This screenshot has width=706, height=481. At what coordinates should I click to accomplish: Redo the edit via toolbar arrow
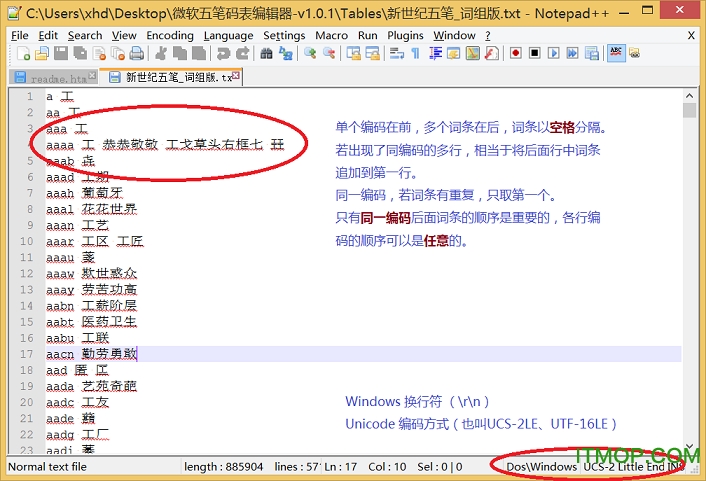242,54
